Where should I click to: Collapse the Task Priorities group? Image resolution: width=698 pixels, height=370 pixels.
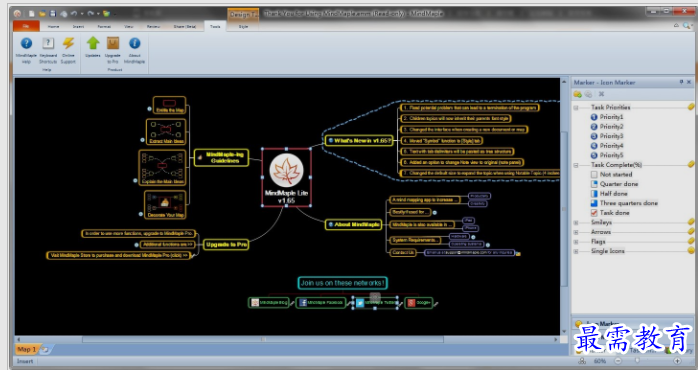tap(576, 108)
